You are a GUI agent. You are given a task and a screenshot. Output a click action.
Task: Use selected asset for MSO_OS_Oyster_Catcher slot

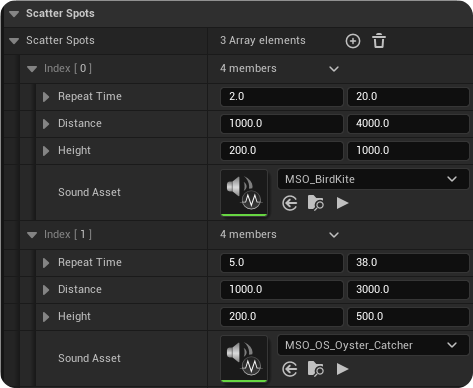[x=290, y=369]
